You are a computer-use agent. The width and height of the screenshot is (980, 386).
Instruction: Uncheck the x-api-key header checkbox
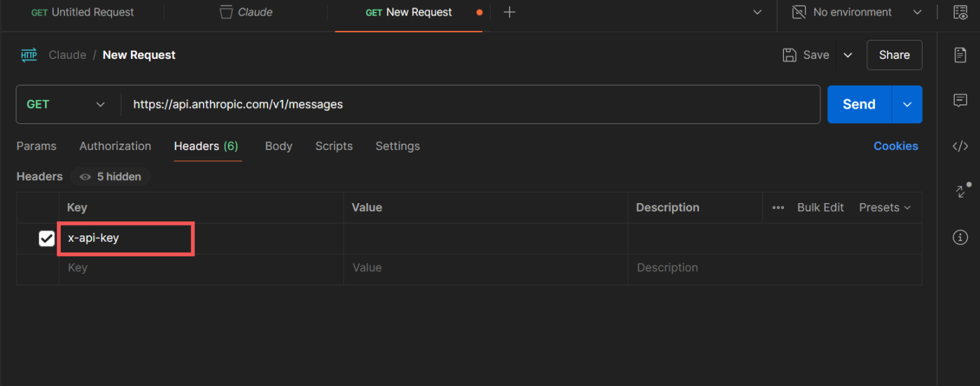point(46,238)
